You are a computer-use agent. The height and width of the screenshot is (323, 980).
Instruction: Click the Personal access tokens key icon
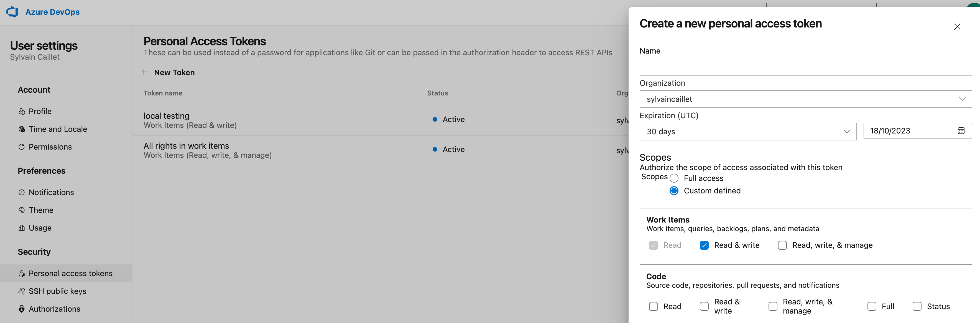coord(22,274)
